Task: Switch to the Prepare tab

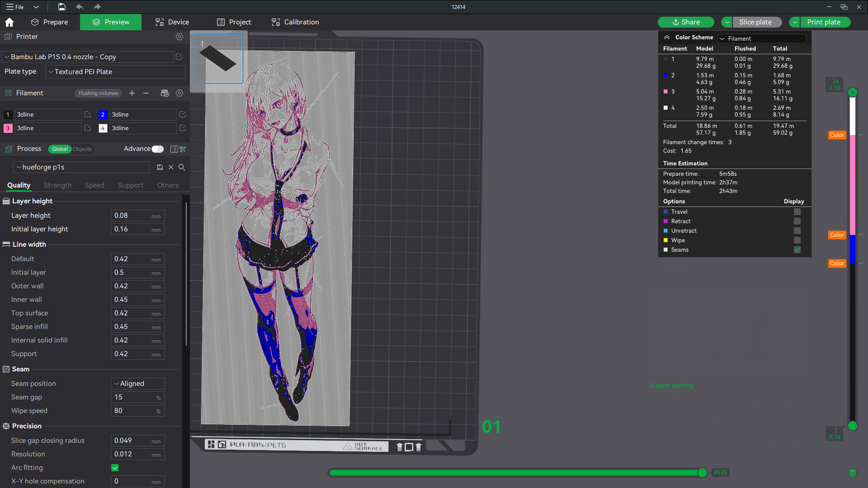Action: point(50,22)
